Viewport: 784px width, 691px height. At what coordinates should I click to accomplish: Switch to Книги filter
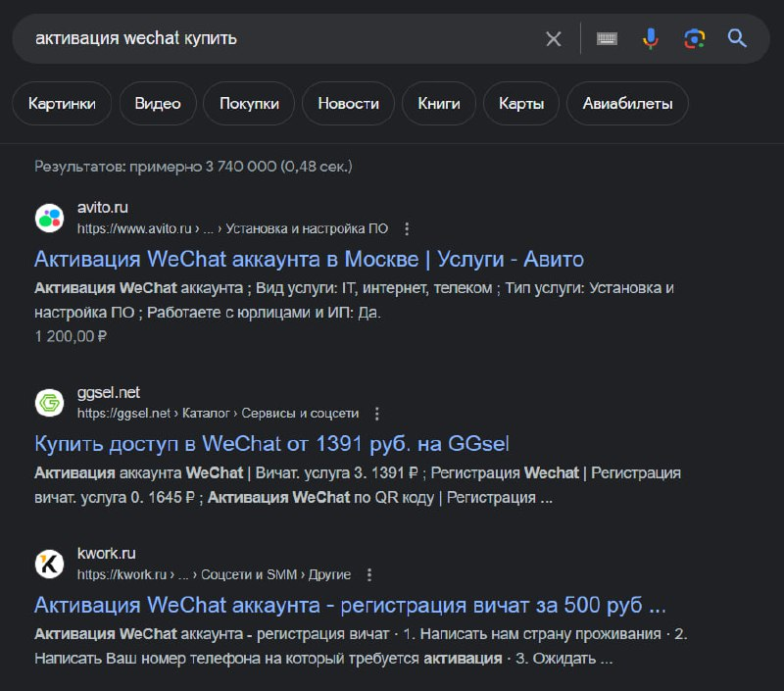pyautogui.click(x=438, y=104)
